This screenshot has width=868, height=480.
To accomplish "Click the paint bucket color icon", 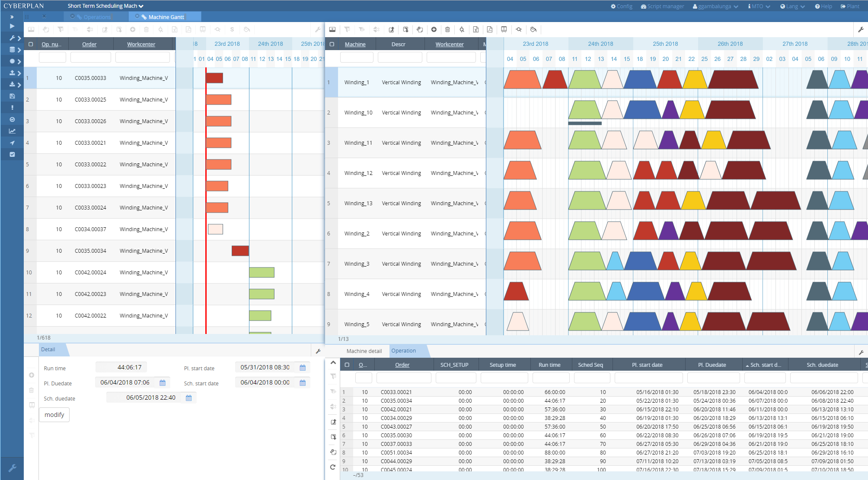I will [533, 30].
